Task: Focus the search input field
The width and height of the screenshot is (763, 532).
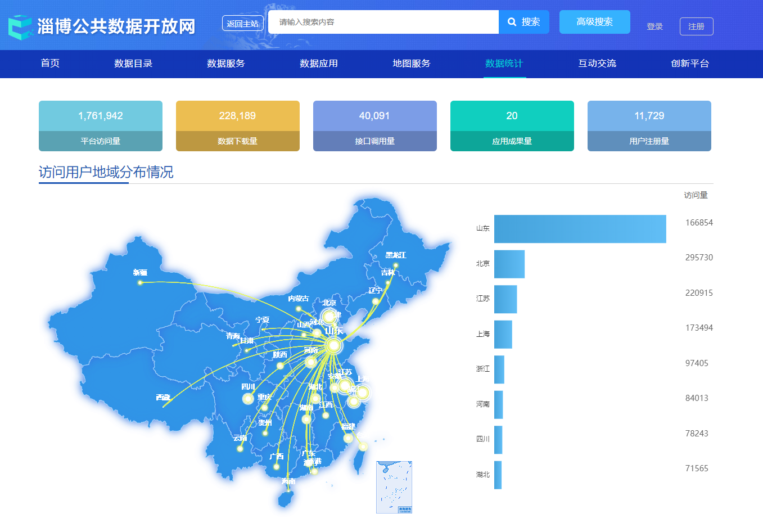Action: pos(383,22)
